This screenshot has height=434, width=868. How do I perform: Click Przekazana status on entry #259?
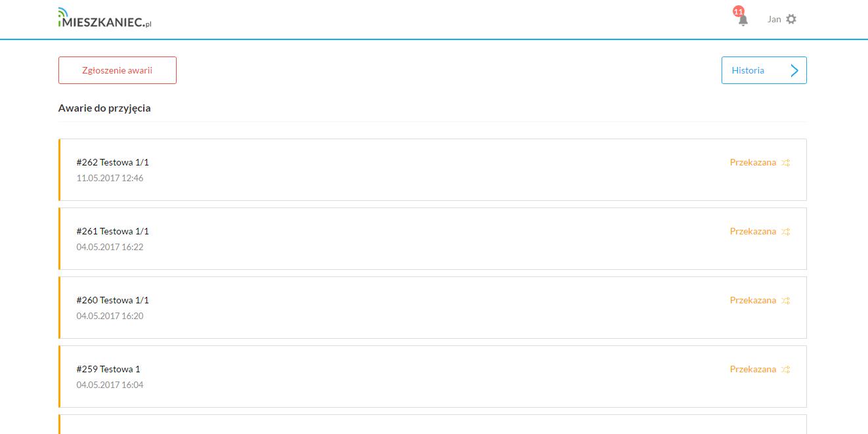point(752,369)
